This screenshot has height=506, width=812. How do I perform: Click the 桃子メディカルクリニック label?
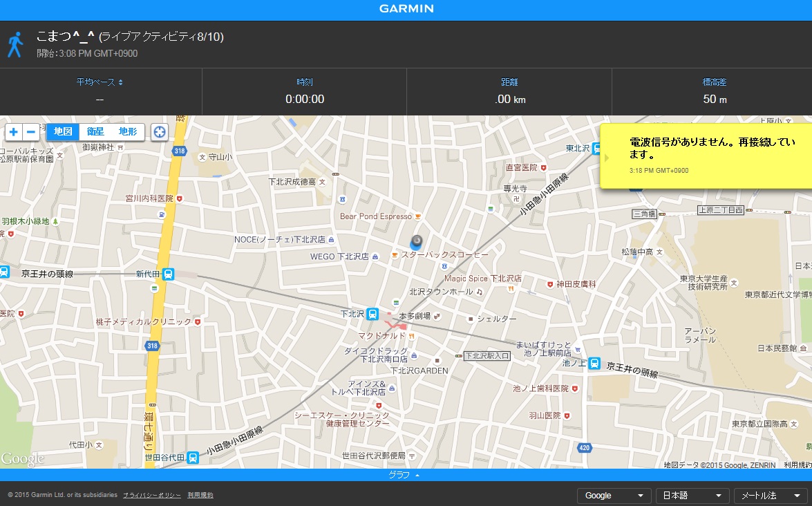click(x=144, y=321)
